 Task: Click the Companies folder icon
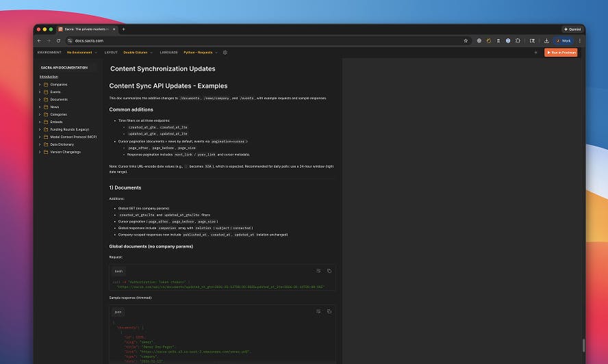46,85
